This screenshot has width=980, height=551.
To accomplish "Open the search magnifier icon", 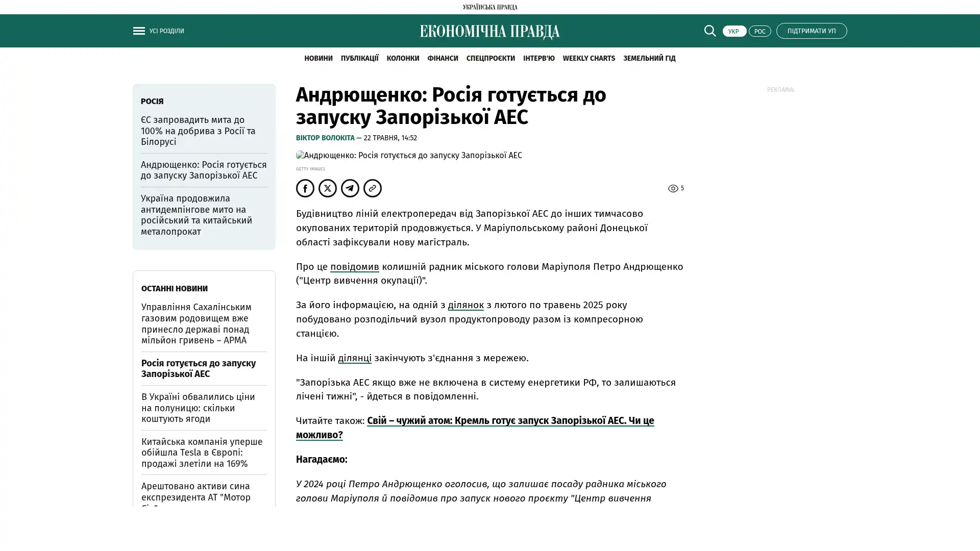I will pyautogui.click(x=709, y=31).
